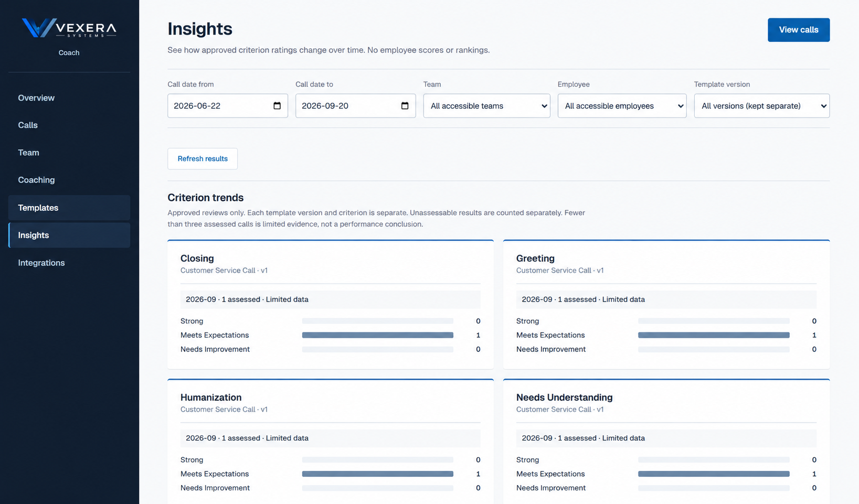Click the View calls button
Screen dimensions: 859x504
point(798,30)
